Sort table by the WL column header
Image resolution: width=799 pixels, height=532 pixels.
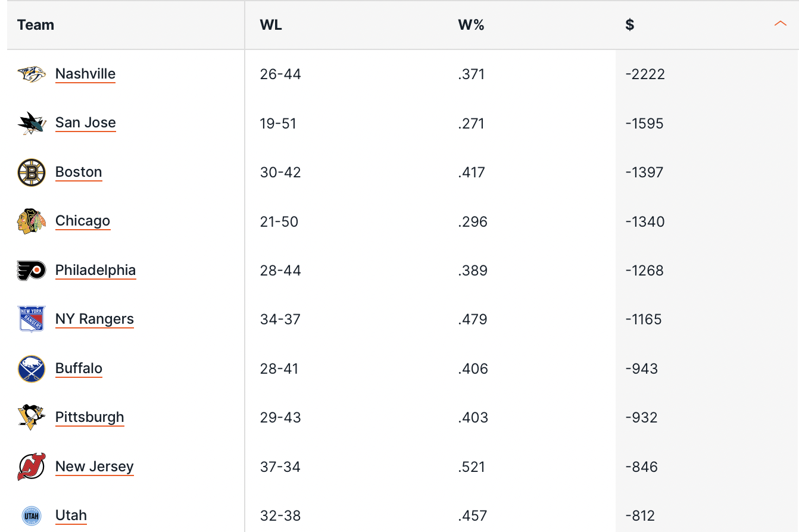pos(271,25)
